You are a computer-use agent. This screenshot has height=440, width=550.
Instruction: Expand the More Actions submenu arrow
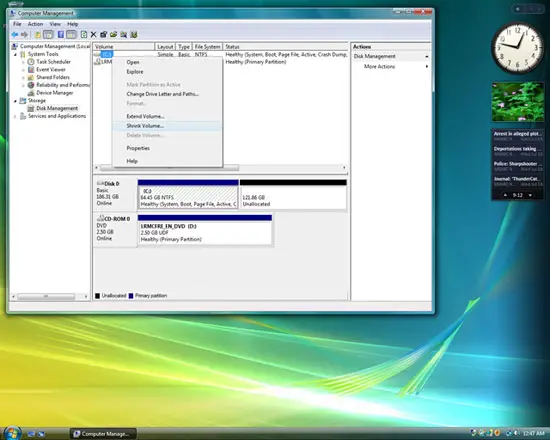point(427,66)
